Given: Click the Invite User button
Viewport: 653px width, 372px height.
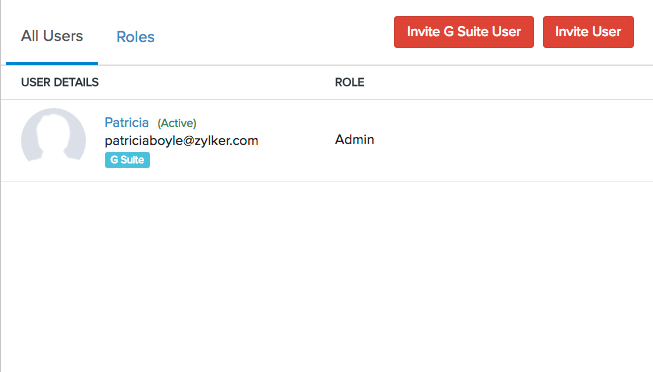Looking at the screenshot, I should click(588, 32).
